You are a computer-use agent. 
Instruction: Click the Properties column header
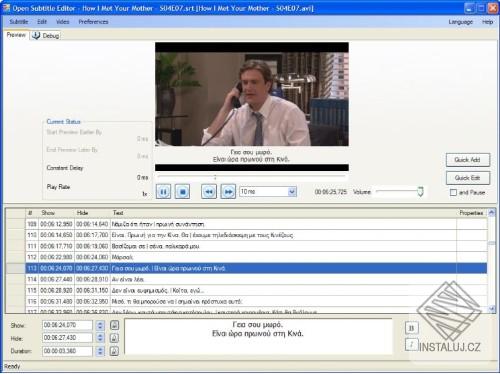(471, 213)
